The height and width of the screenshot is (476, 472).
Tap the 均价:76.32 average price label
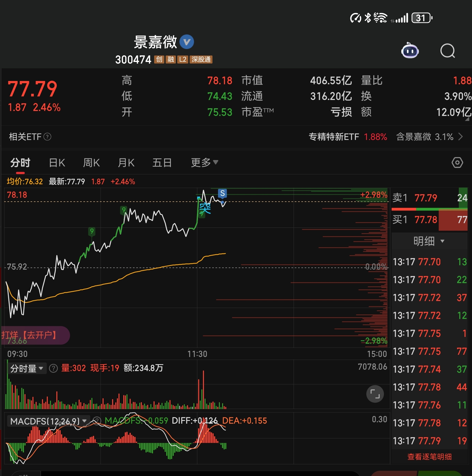(25, 182)
